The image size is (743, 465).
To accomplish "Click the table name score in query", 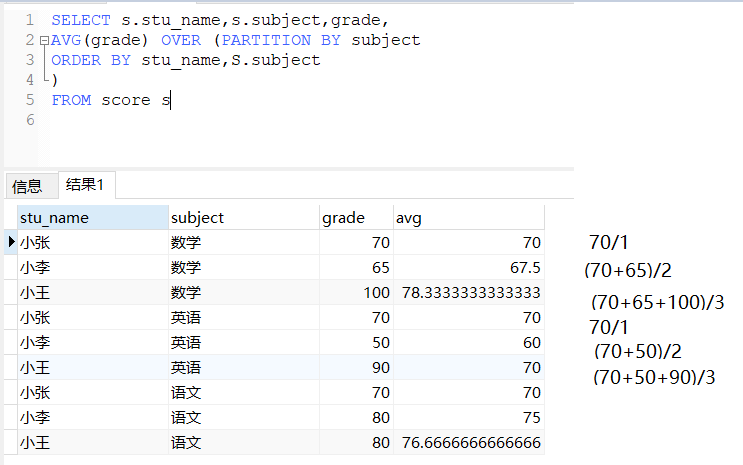I will (x=126, y=100).
